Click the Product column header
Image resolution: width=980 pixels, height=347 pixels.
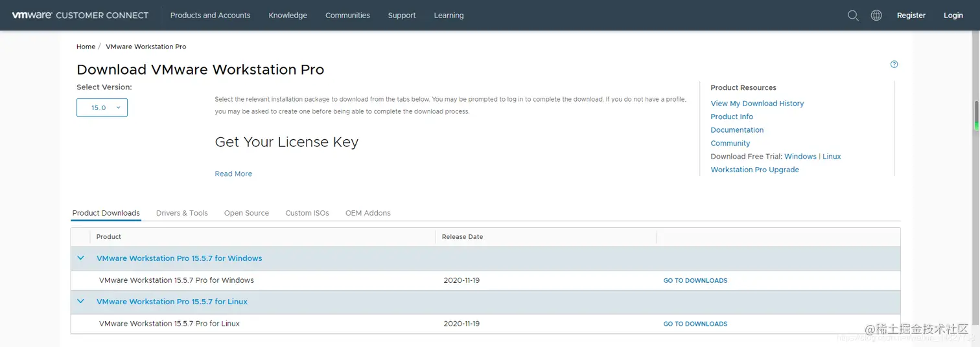[x=109, y=237]
